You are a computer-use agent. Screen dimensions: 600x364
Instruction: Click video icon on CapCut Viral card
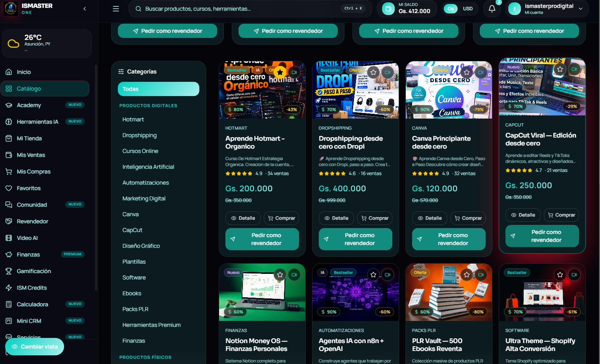click(x=574, y=69)
